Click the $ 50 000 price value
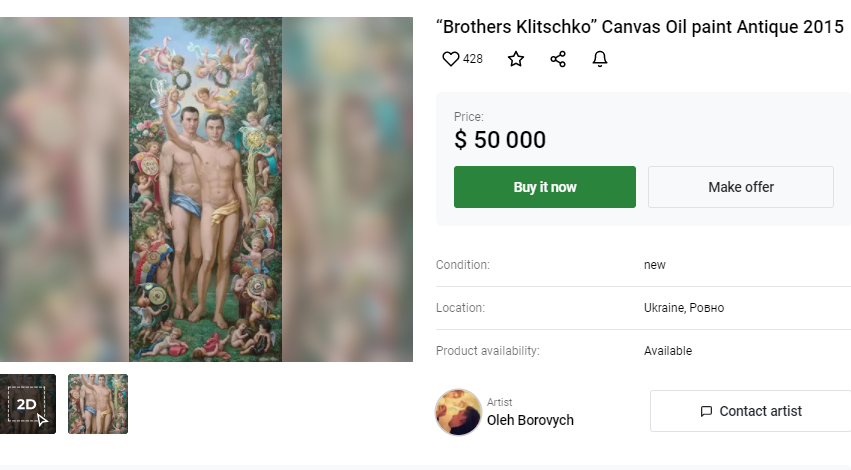The image size is (851, 470). [x=500, y=140]
